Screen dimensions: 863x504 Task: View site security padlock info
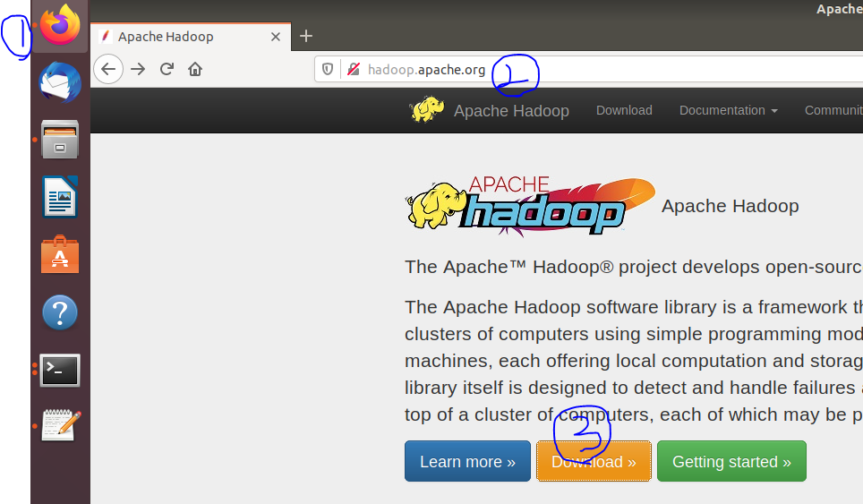[354, 69]
